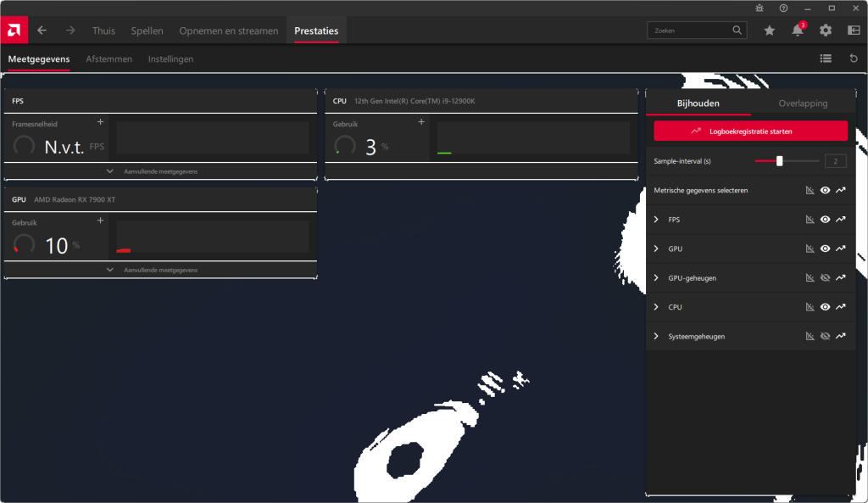Toggle logging trend icon in Systeemgeheugen row
Viewport: 868px width, 503px height.
(841, 336)
